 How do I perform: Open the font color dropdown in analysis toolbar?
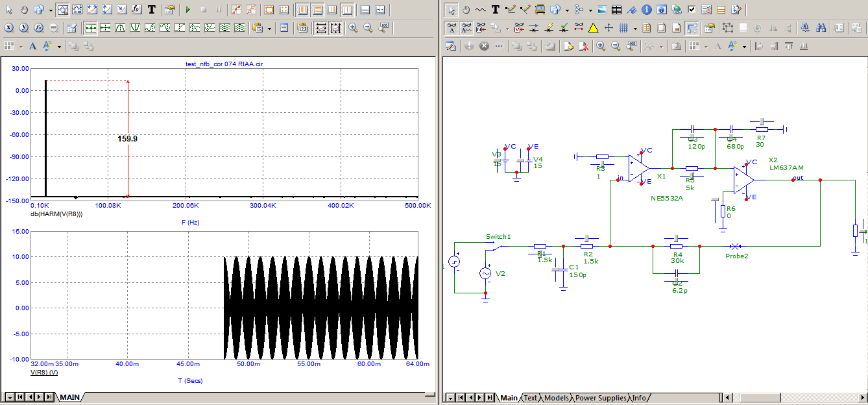[x=59, y=46]
